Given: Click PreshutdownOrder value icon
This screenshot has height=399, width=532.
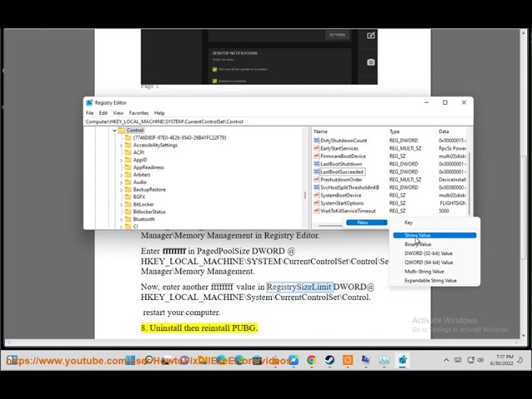Looking at the screenshot, I should tap(317, 180).
